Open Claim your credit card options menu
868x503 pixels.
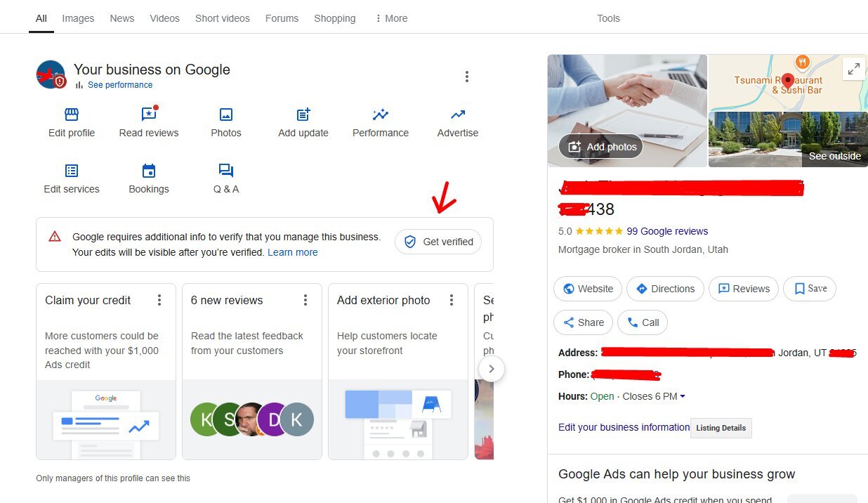(159, 300)
